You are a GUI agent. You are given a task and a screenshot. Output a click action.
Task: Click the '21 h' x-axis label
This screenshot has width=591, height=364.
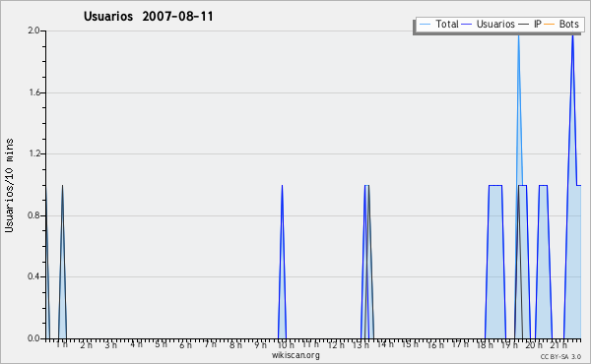(x=558, y=344)
